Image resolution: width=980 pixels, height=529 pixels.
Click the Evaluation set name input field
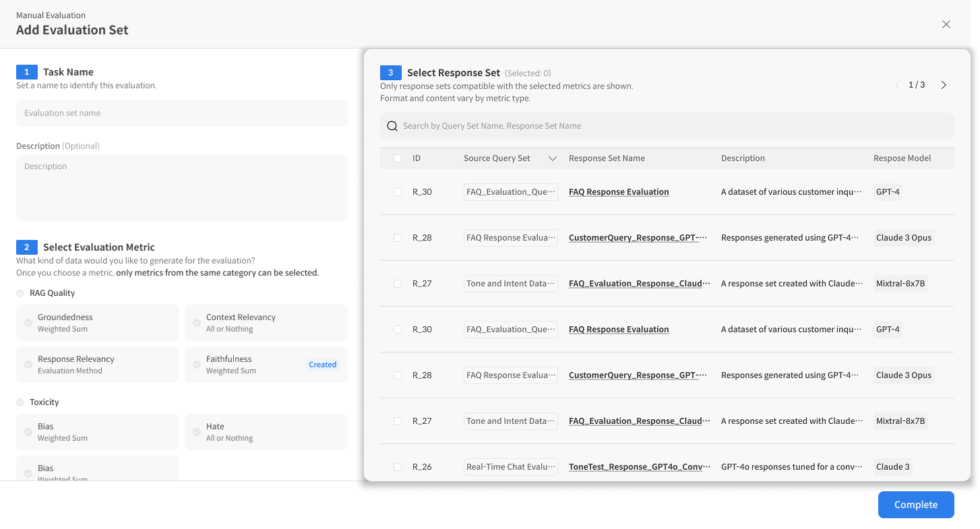tap(182, 113)
